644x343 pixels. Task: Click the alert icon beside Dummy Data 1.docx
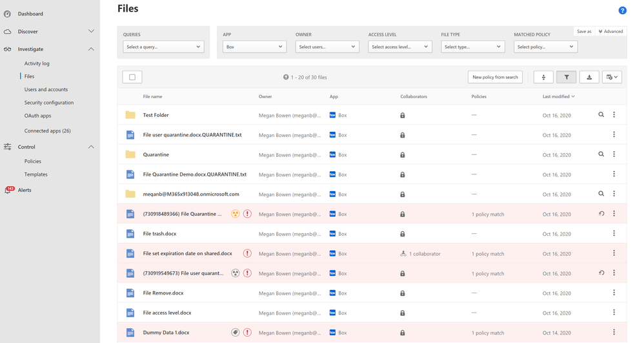point(247,333)
